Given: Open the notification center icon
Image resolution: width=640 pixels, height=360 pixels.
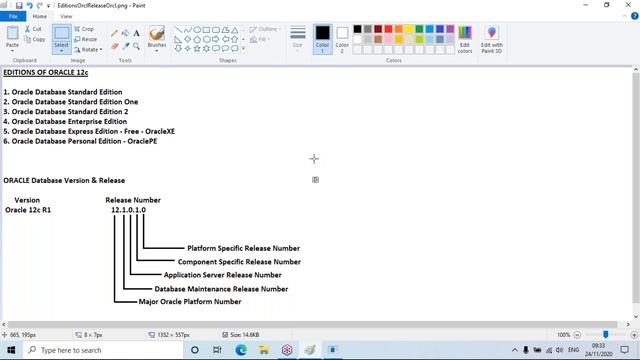Looking at the screenshot, I should [x=624, y=350].
